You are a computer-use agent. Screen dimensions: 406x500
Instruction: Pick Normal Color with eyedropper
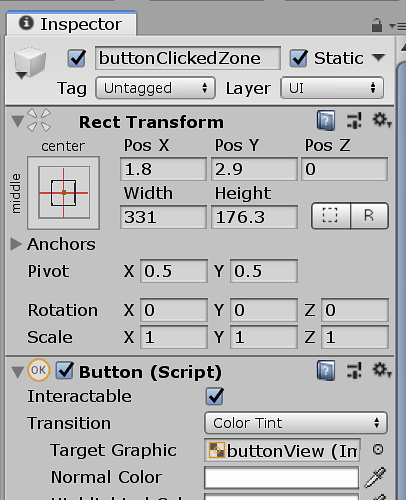pos(375,478)
